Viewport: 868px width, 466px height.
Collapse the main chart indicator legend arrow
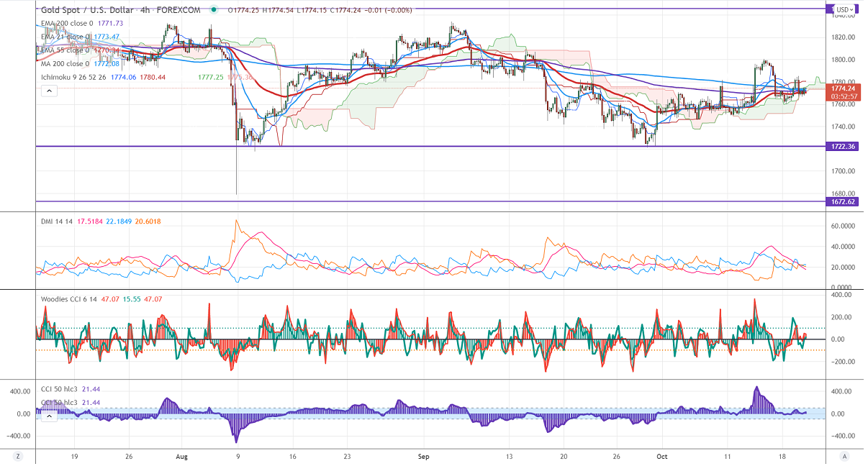(x=49, y=91)
